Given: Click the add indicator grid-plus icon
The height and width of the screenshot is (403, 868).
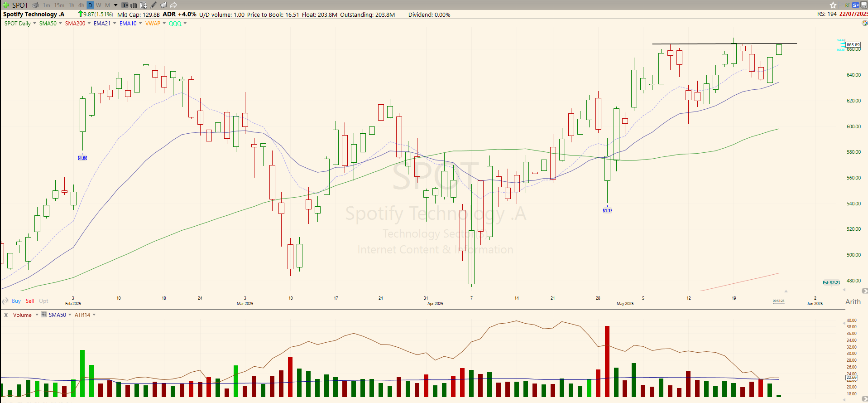Looking at the screenshot, I should (x=144, y=5).
